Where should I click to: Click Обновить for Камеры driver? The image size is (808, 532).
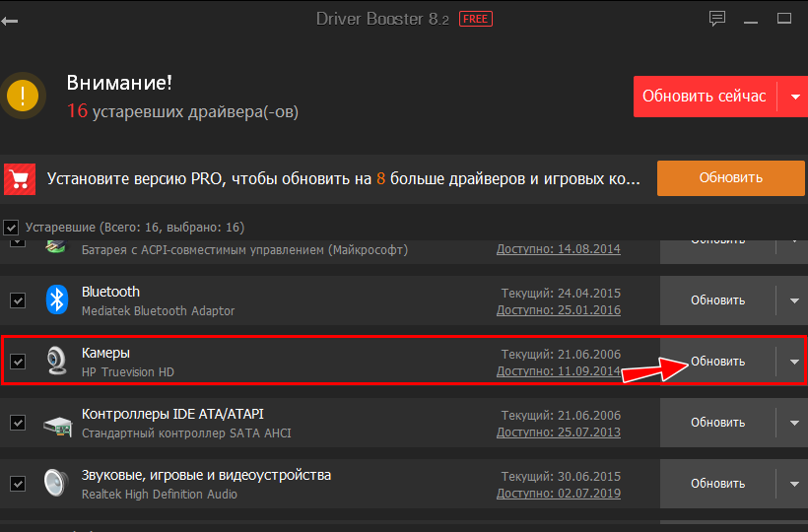(x=717, y=362)
